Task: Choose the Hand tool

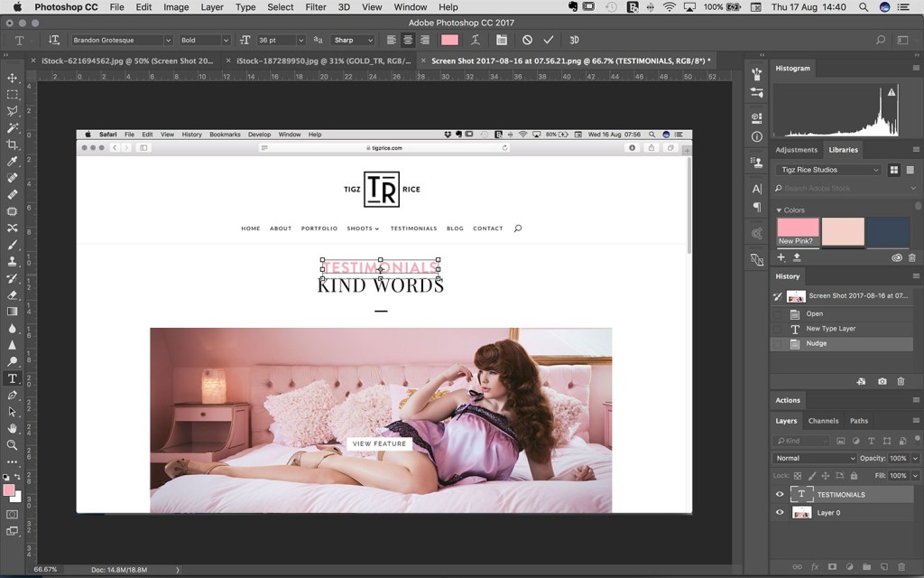Action: pyautogui.click(x=13, y=428)
